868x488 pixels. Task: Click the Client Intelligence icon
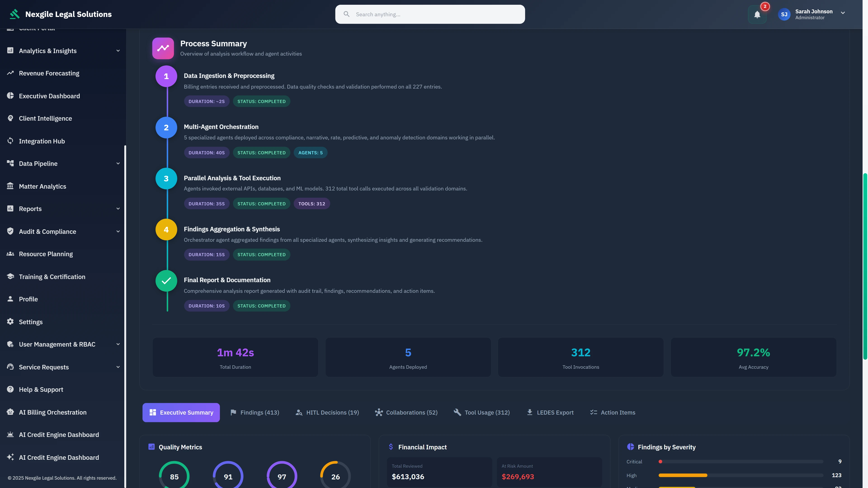pyautogui.click(x=10, y=118)
